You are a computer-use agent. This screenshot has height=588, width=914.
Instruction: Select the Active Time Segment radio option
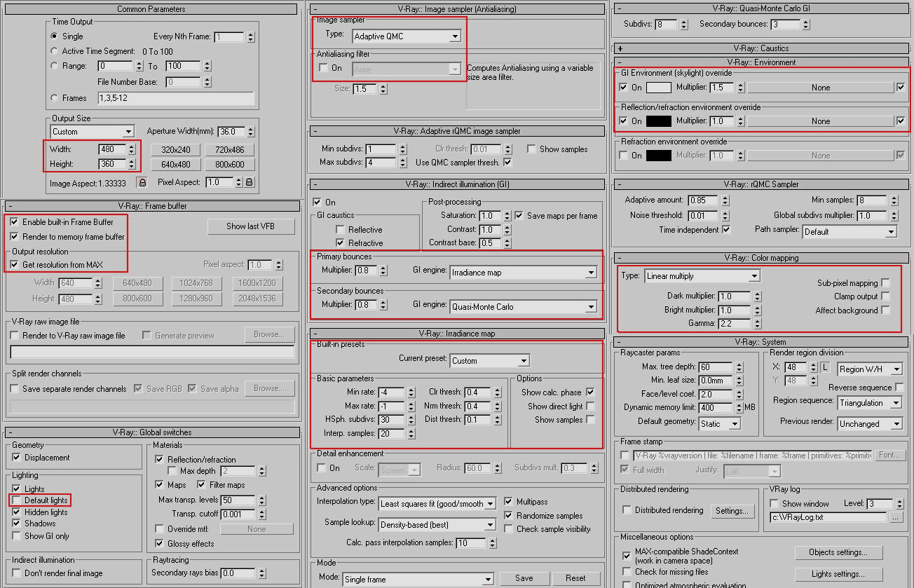[x=55, y=51]
